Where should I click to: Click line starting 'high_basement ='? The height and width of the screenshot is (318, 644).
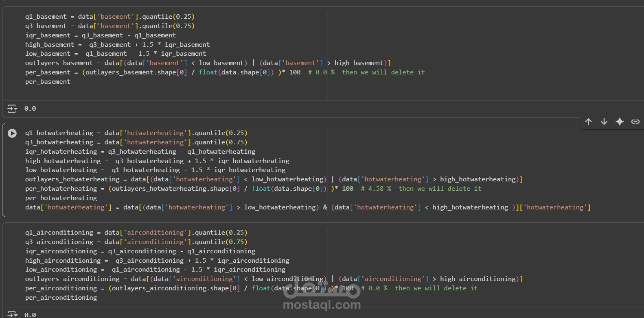click(118, 45)
